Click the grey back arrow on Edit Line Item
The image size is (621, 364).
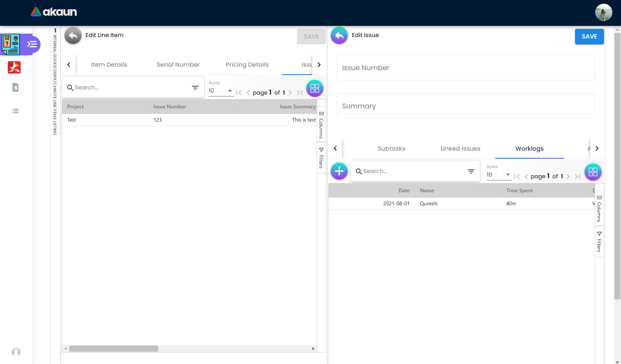tap(73, 35)
